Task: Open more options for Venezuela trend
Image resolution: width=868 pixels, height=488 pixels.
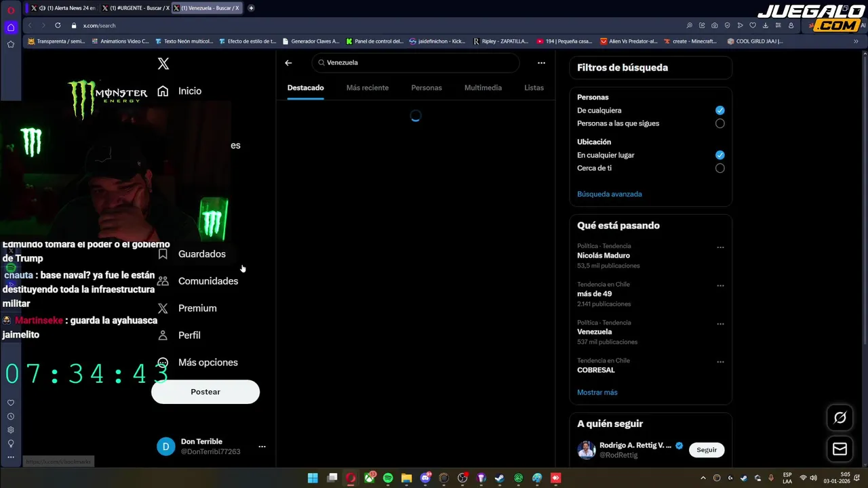Action: (720, 324)
